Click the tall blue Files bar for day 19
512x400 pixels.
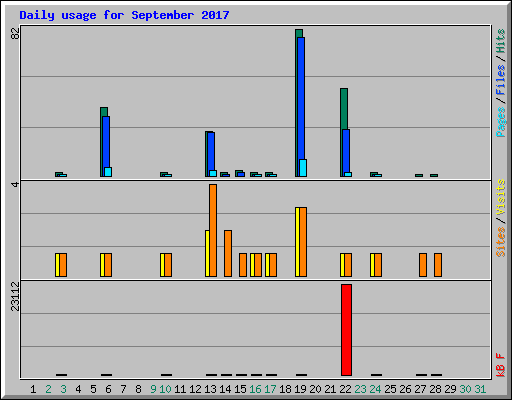click(301, 107)
